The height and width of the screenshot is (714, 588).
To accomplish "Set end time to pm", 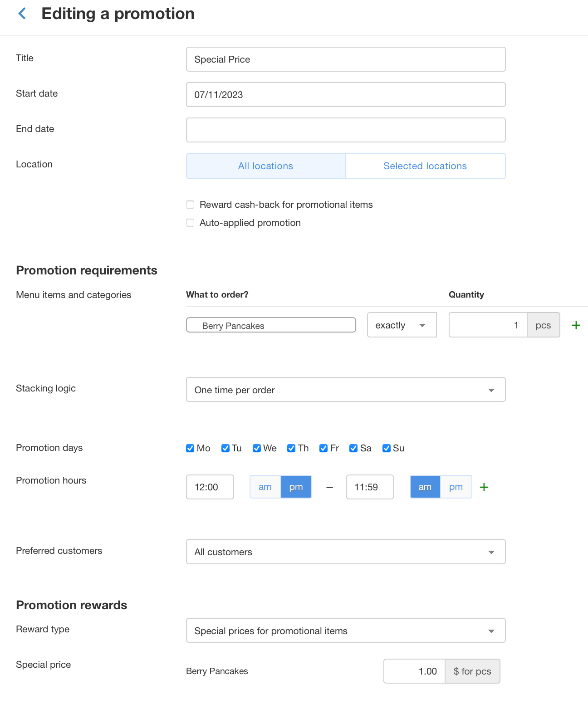I will point(456,487).
